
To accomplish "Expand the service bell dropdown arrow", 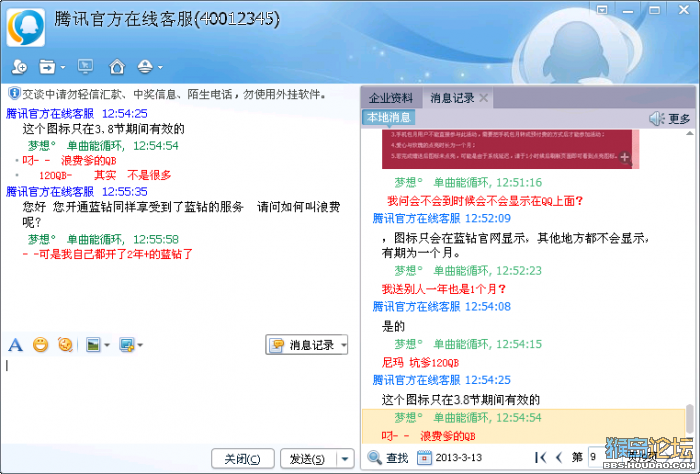I will click(x=160, y=67).
